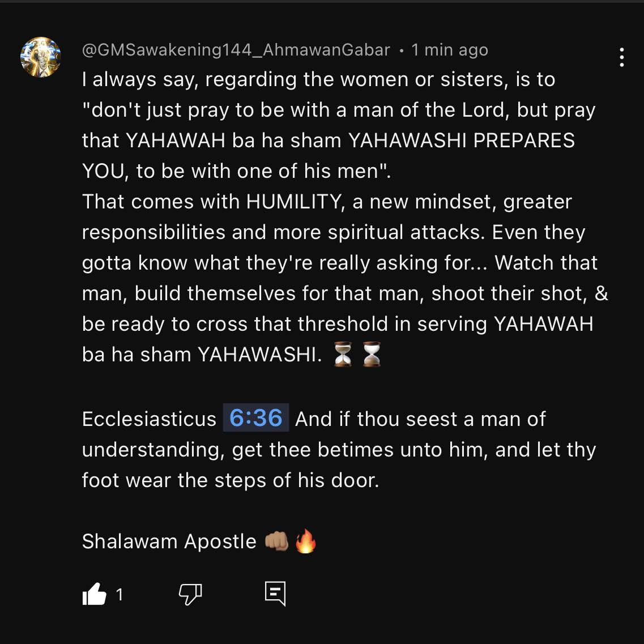Click the opening line I always say
Screen dimensions: 644x644
pyautogui.click(x=140, y=80)
